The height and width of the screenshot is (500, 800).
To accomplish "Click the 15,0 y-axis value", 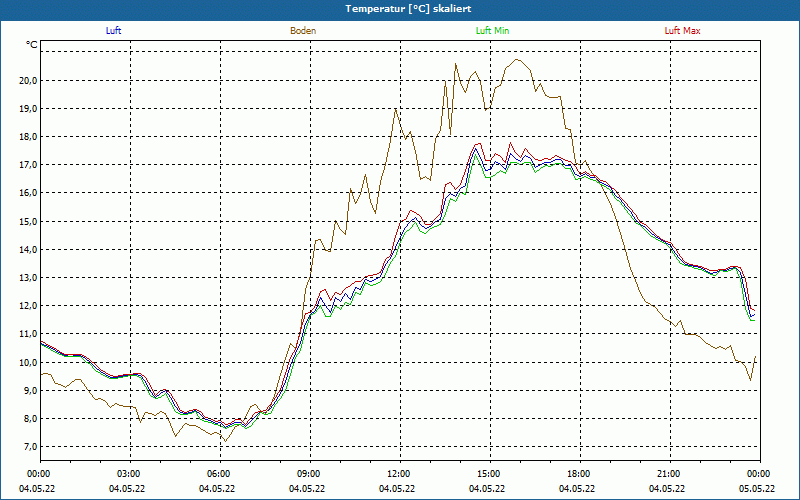I will click(x=28, y=221).
